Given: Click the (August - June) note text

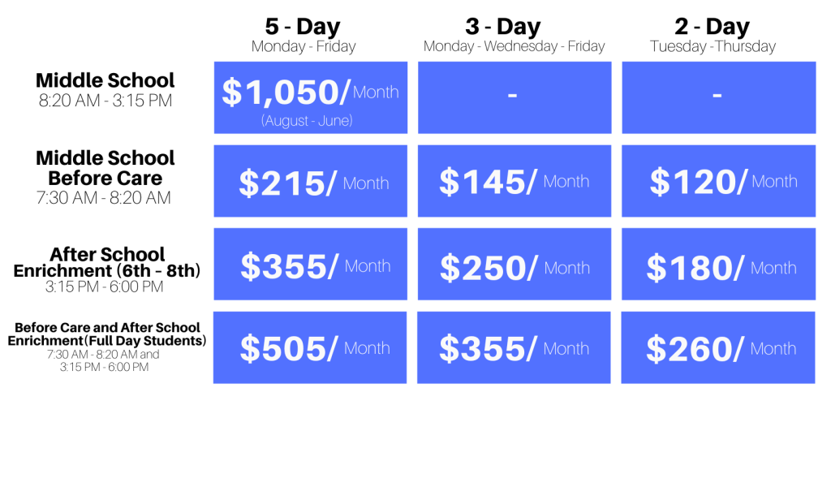Looking at the screenshot, I should [x=307, y=121].
